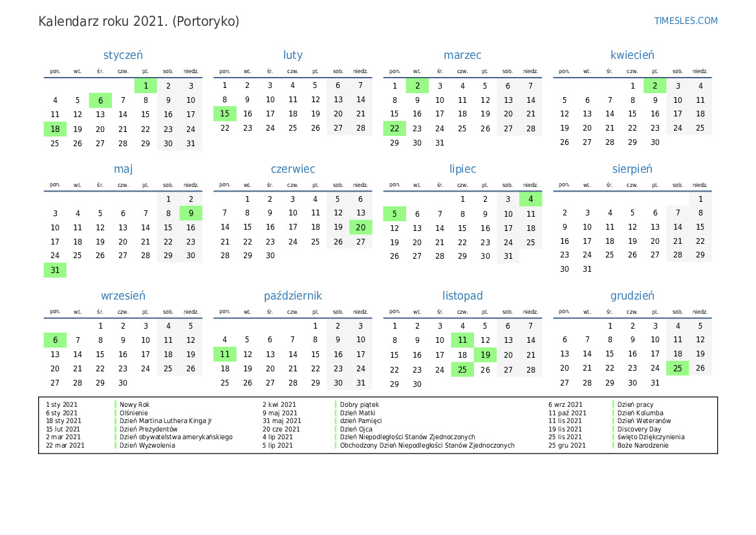Click legend date '25 gru 2021'
The height and width of the screenshot is (535, 756).
pos(567,445)
